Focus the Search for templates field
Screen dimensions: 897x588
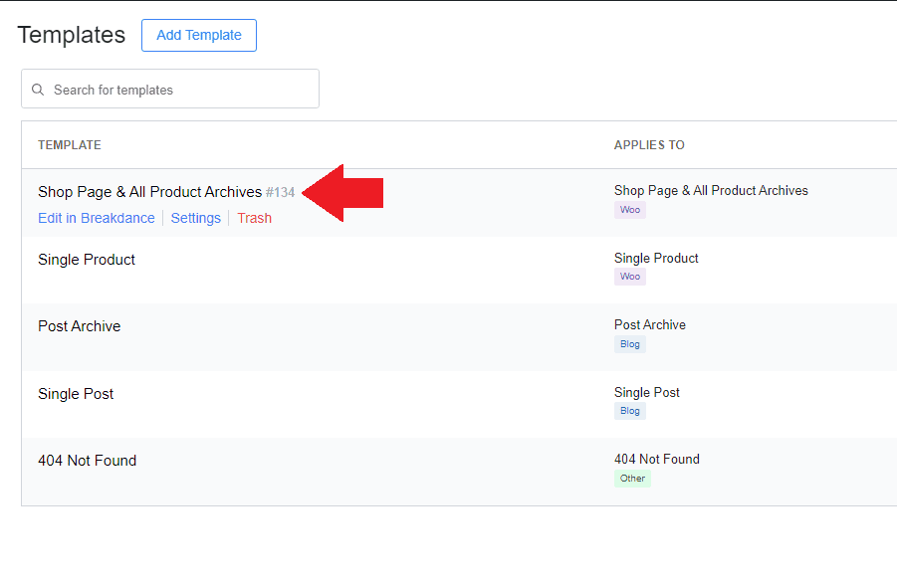click(x=179, y=90)
